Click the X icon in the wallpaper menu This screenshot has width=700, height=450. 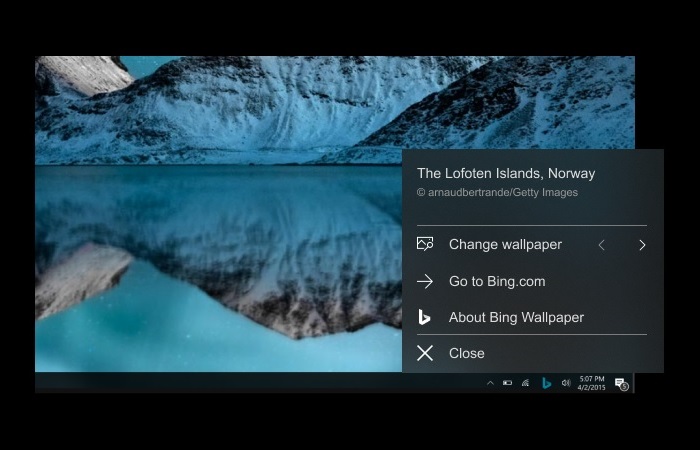425,353
